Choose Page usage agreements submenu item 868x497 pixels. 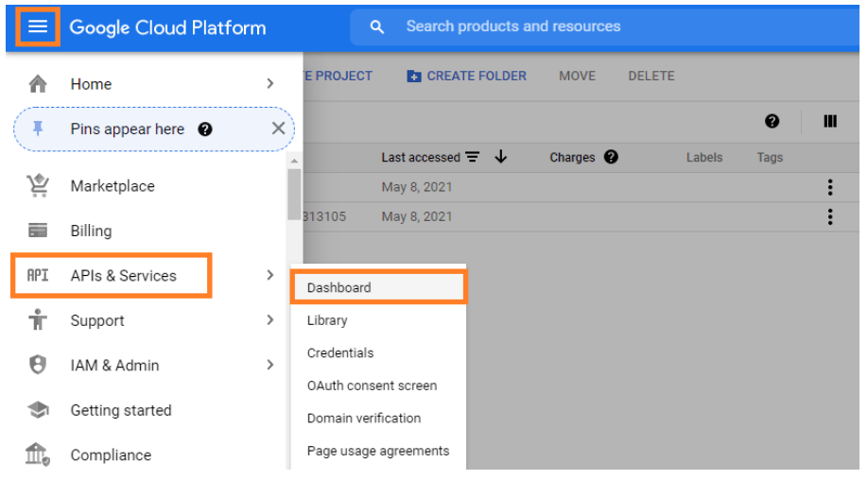378,451
